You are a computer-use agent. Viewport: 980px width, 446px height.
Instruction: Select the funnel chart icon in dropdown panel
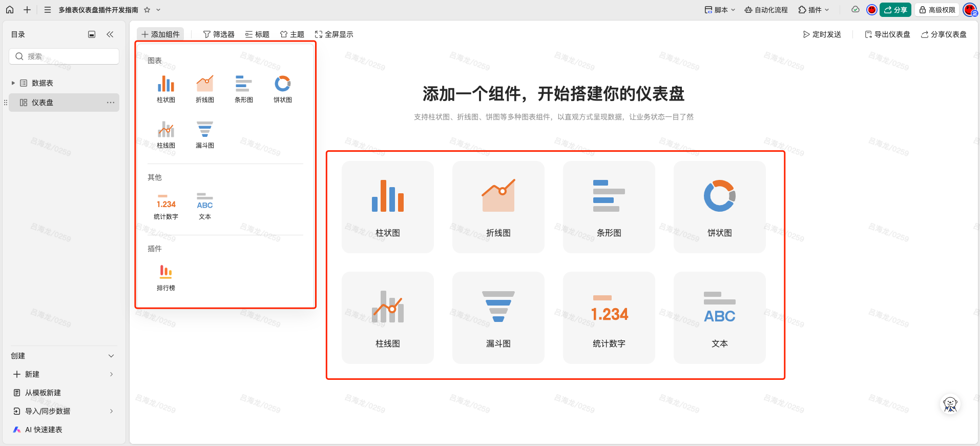(204, 130)
